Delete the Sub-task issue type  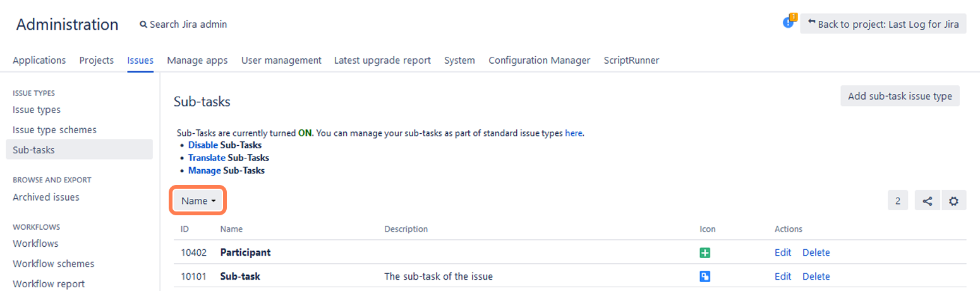point(816,276)
